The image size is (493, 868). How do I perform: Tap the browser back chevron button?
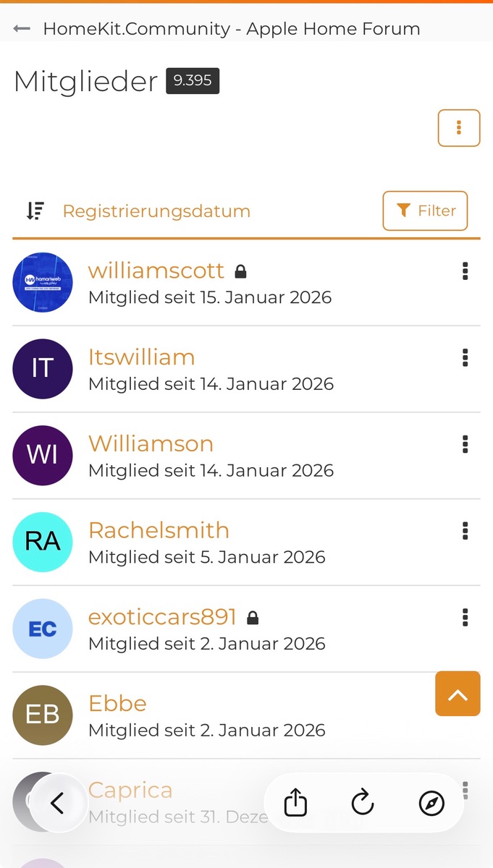(57, 803)
